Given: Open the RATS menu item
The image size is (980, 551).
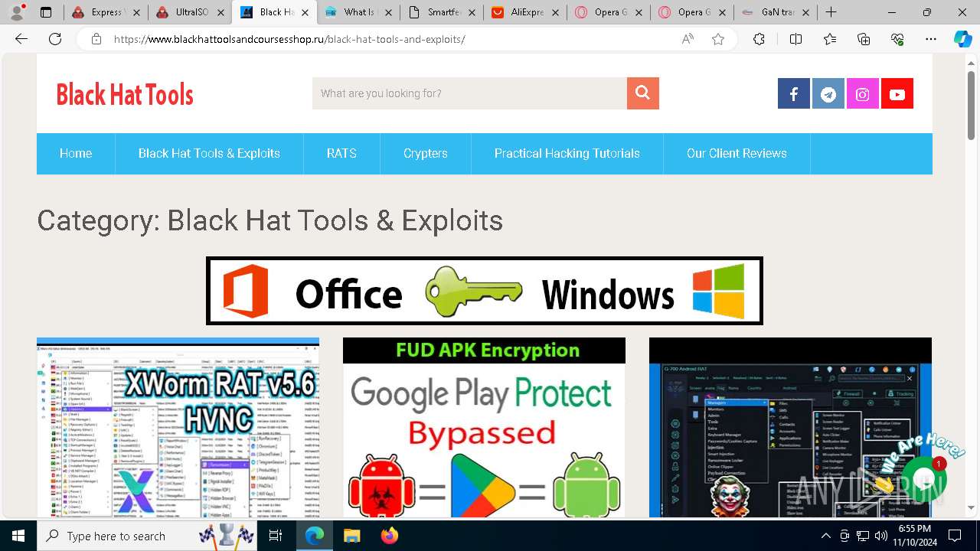Looking at the screenshot, I should coord(341,153).
